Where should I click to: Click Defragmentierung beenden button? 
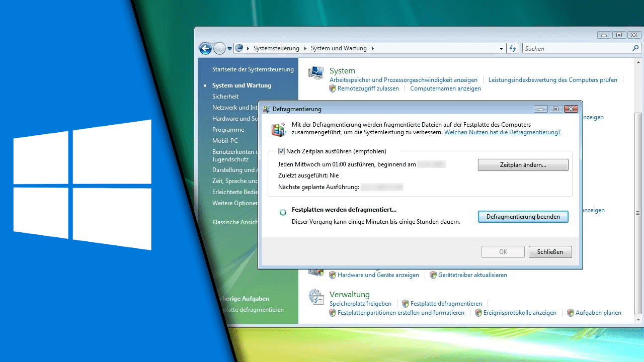(x=523, y=217)
